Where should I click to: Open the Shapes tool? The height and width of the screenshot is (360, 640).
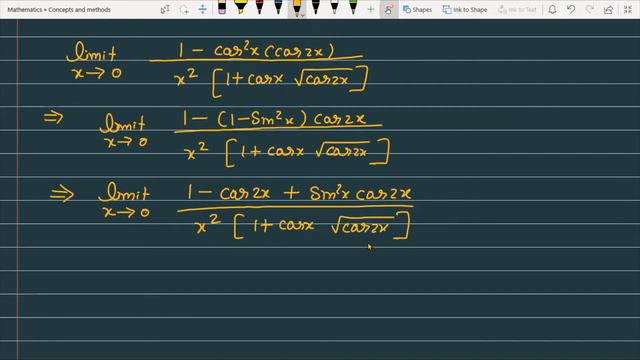417,9
